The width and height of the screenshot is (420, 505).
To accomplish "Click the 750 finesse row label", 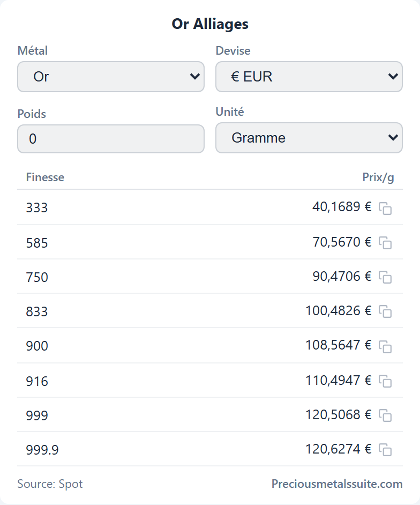I will 37,277.
